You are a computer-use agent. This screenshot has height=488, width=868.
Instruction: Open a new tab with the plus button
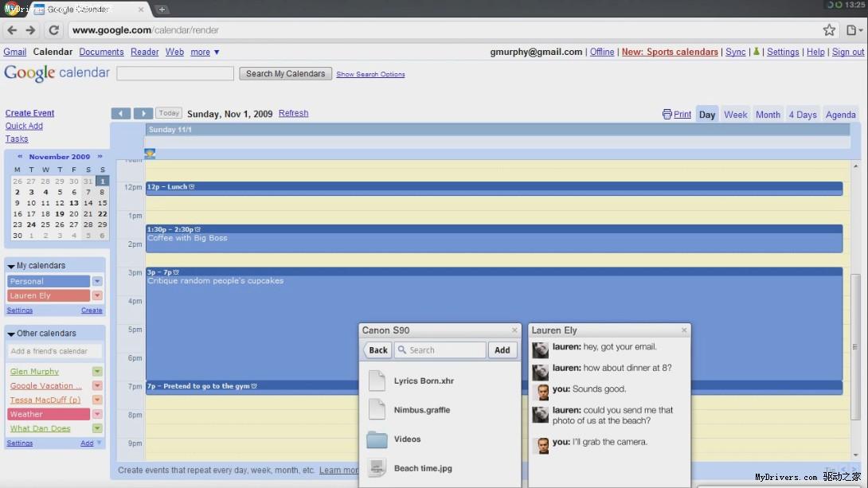point(162,10)
